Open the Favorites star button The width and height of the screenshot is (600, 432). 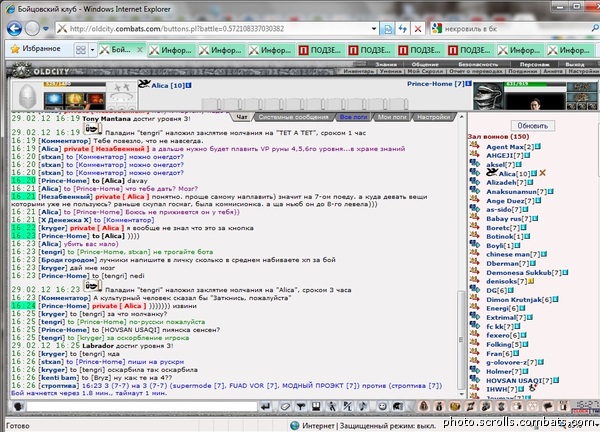tap(36, 49)
